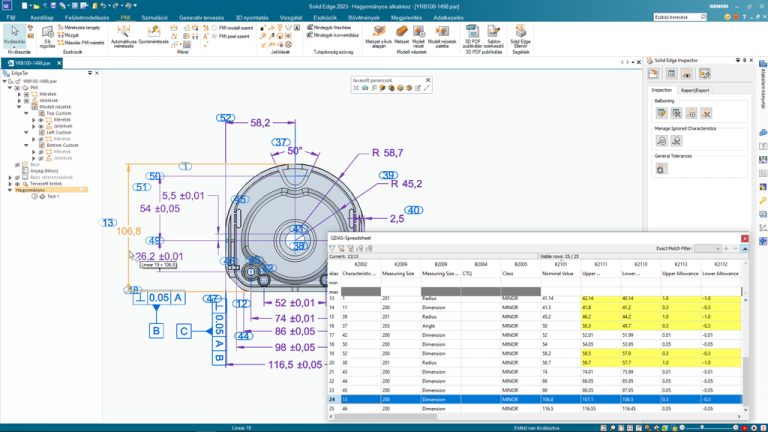Open the Szimuláció ribbon tab
Screen dimensions: 768x432
click(155, 17)
